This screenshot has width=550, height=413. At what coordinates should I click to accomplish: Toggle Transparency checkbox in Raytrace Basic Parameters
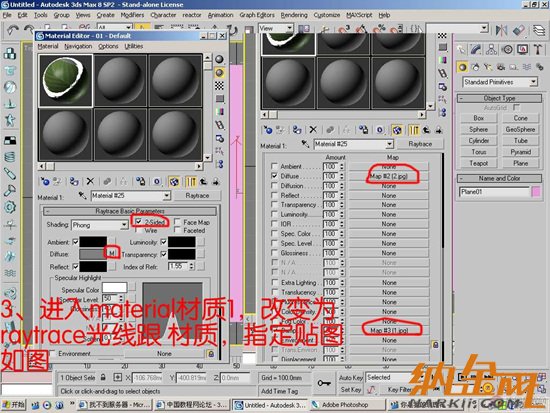(x=163, y=254)
